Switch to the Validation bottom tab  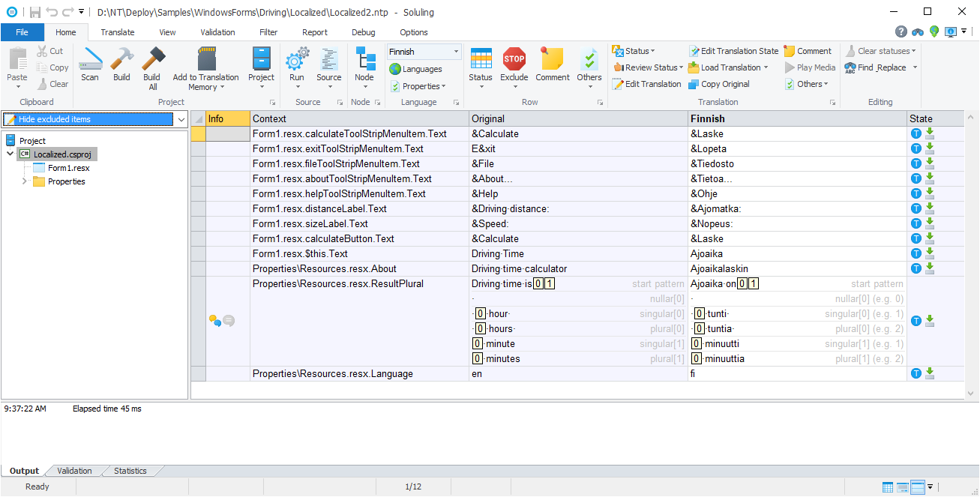point(74,471)
